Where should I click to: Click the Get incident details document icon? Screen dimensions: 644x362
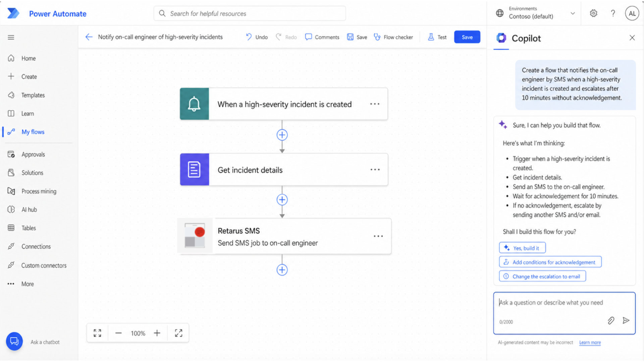click(195, 170)
